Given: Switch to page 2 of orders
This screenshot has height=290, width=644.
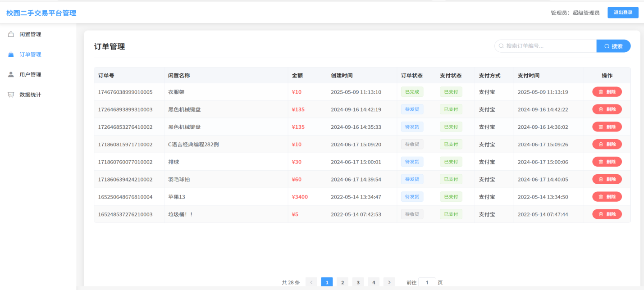Looking at the screenshot, I should [343, 282].
